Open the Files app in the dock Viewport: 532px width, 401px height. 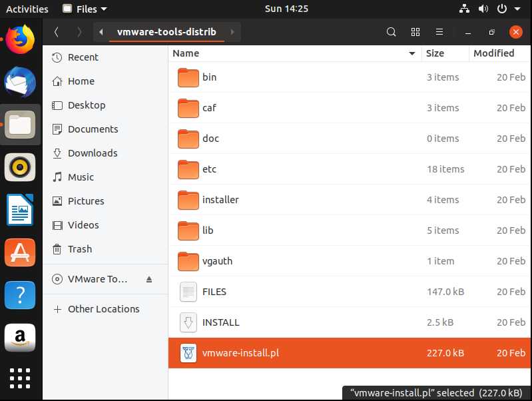coord(20,125)
